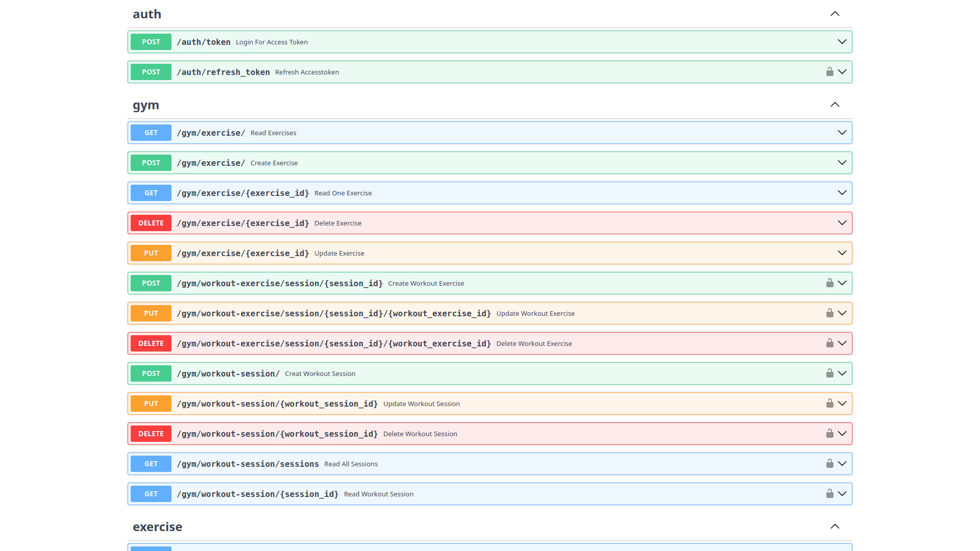The width and height of the screenshot is (980, 551).
Task: Click DELETE badge for Delete Workout Session
Action: tap(151, 434)
